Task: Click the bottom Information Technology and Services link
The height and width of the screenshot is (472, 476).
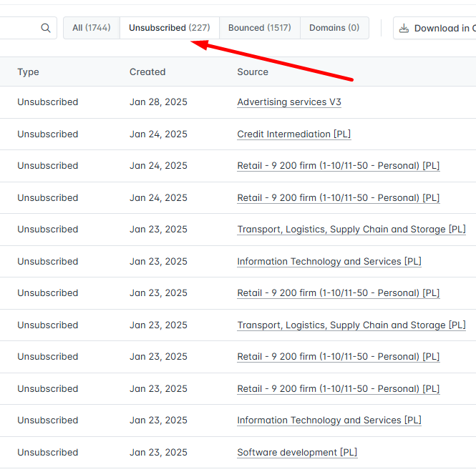Action: tap(329, 421)
